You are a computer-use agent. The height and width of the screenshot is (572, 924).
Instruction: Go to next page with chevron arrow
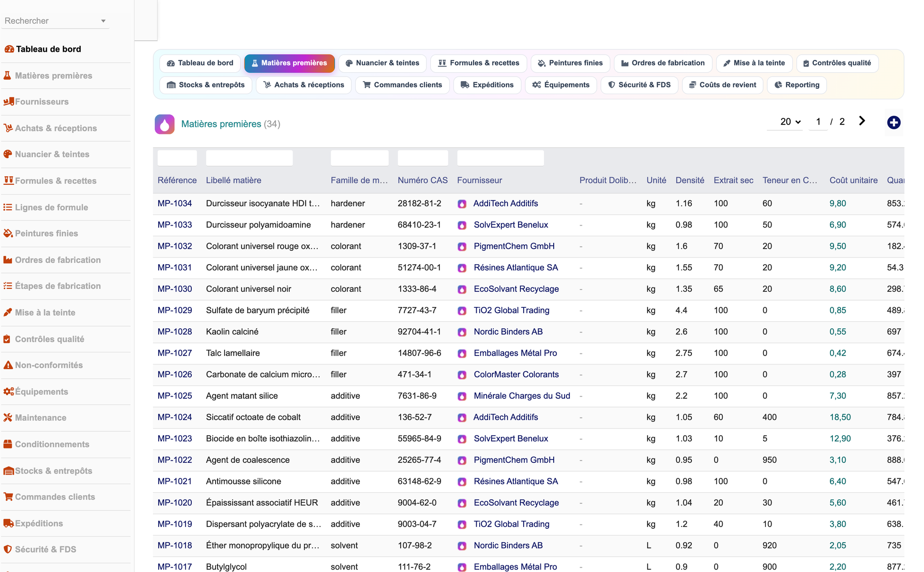click(x=862, y=121)
